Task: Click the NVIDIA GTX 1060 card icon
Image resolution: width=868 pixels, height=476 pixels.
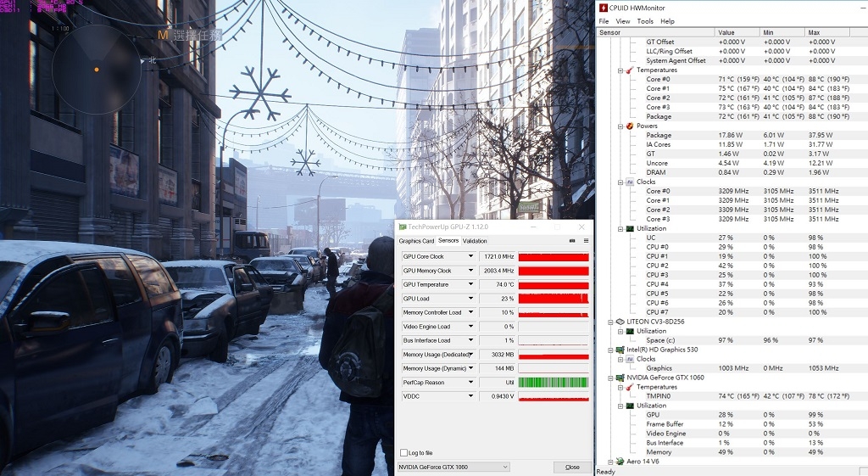Action: [620, 378]
